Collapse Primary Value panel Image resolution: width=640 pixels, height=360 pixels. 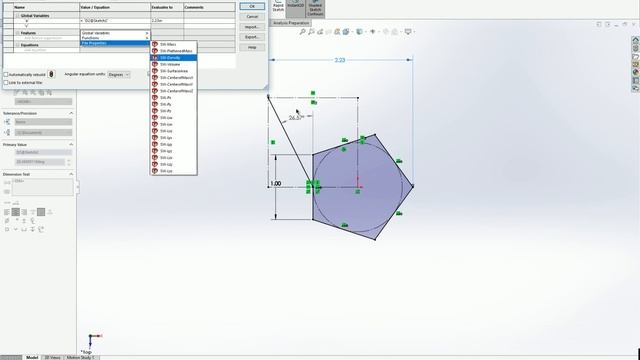[x=71, y=144]
